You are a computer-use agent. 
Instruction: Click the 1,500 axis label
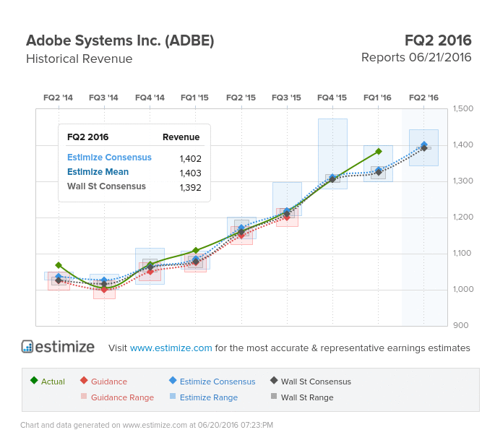click(463, 108)
